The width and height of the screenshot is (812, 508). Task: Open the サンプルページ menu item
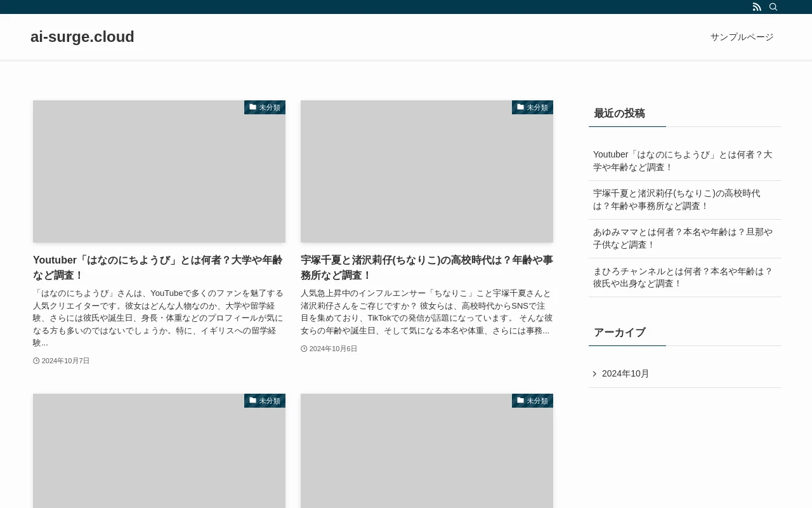pyautogui.click(x=742, y=37)
